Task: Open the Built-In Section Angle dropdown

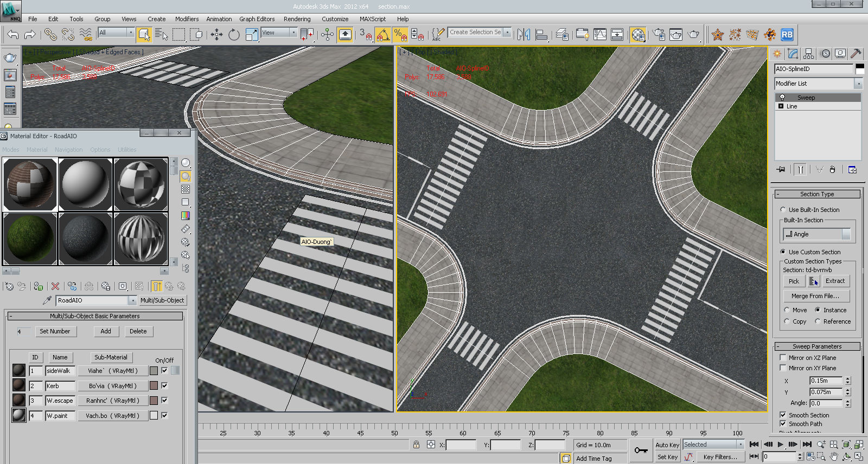Action: coord(846,234)
